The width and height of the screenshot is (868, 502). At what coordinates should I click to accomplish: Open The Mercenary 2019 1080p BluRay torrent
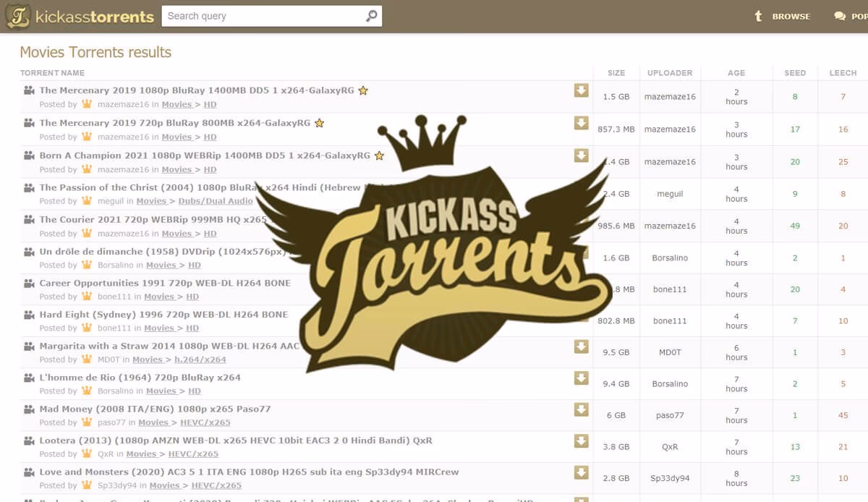pos(197,90)
